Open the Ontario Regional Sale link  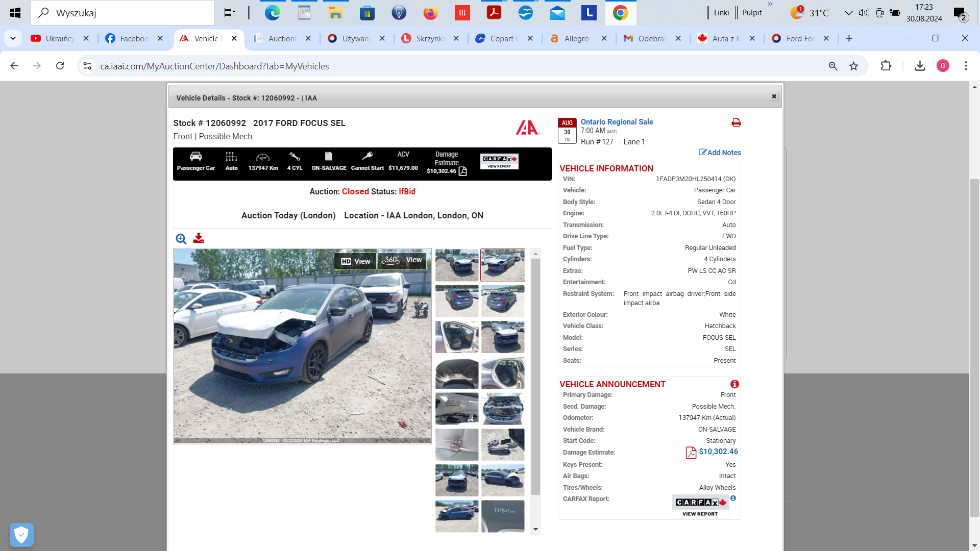(x=617, y=122)
